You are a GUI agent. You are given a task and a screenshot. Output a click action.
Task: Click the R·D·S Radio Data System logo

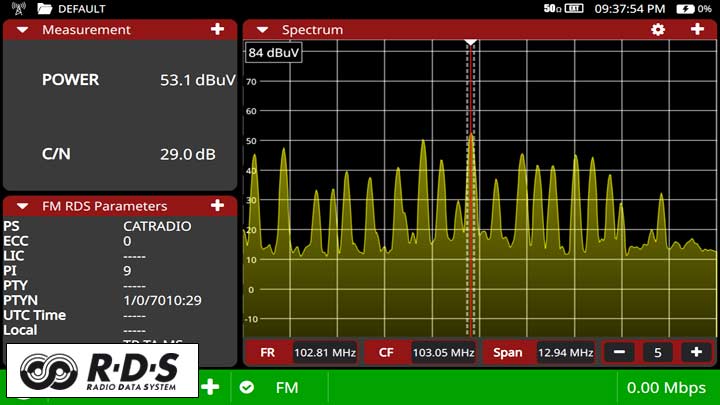click(102, 371)
